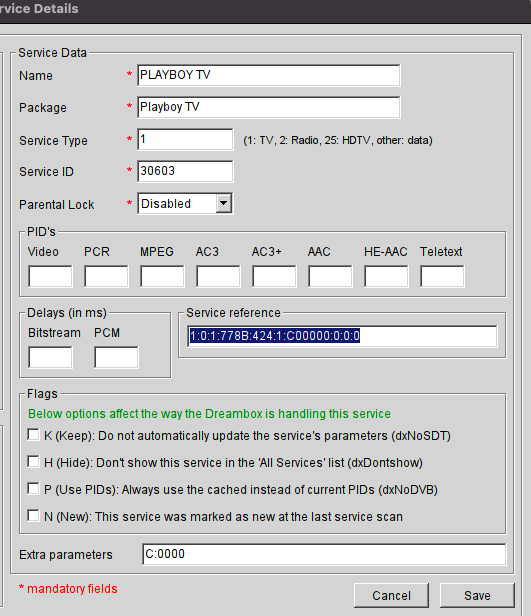Focus the PCM delay field
Screen dimensions: 531x616
click(x=116, y=357)
